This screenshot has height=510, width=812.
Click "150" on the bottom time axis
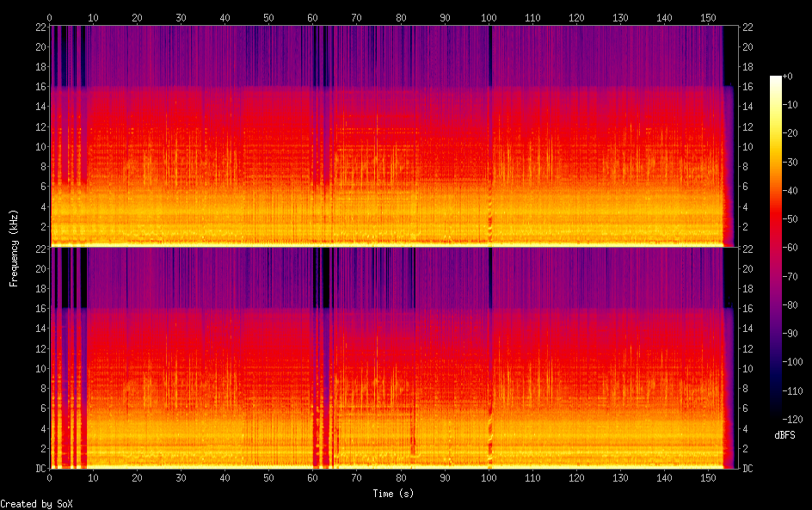pyautogui.click(x=708, y=478)
